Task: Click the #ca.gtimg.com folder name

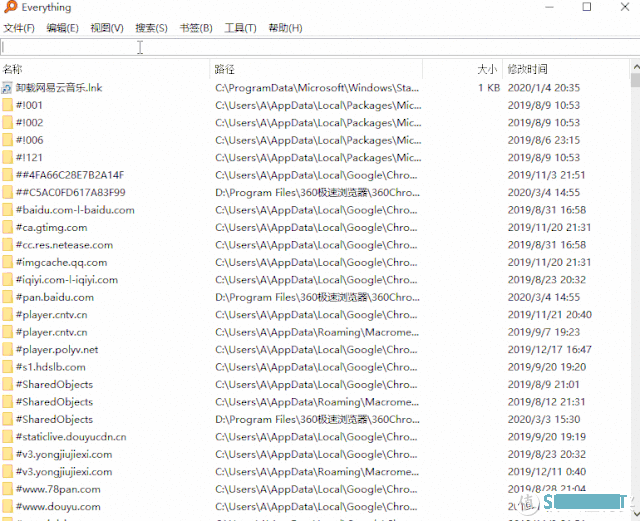Action: [x=51, y=227]
